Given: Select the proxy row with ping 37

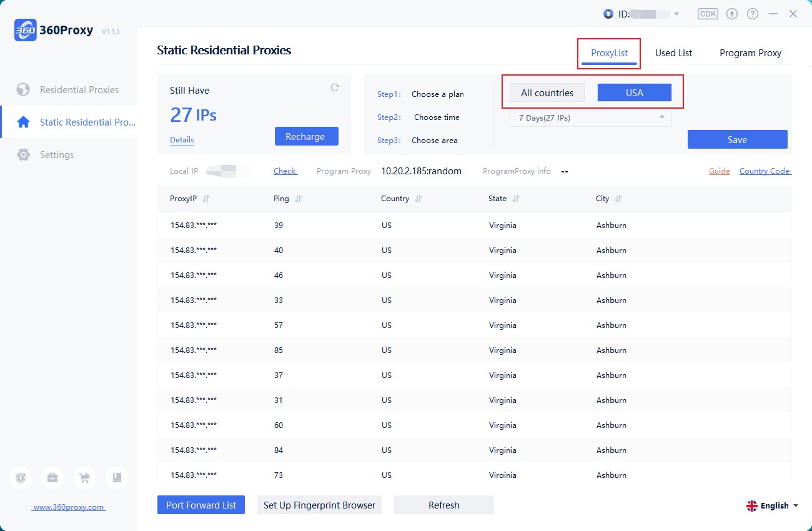Looking at the screenshot, I should [x=475, y=375].
